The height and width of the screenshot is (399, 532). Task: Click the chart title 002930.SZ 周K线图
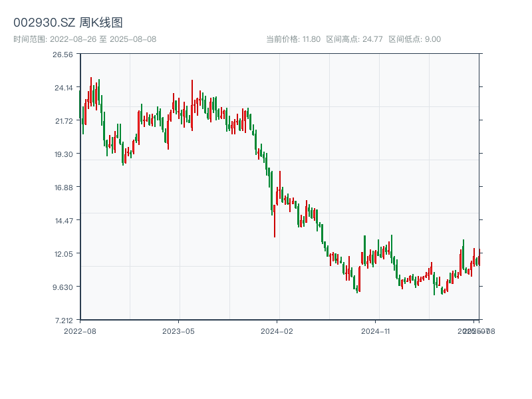(68, 23)
